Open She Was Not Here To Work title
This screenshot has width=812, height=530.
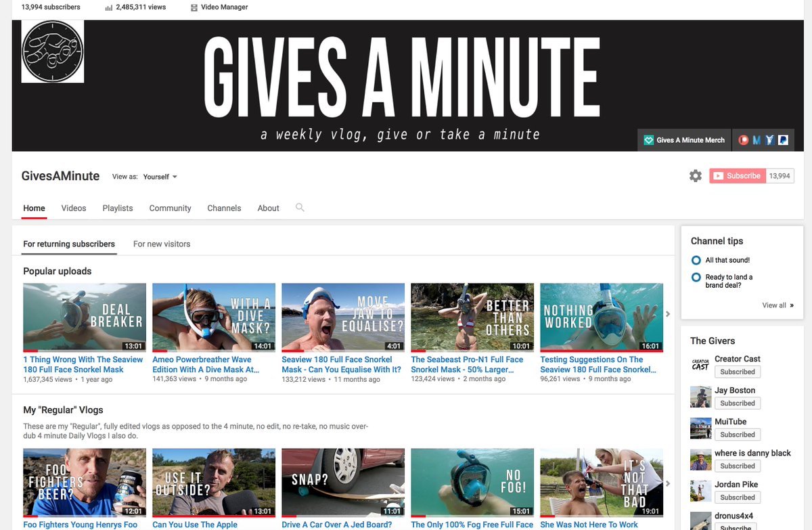(x=589, y=525)
